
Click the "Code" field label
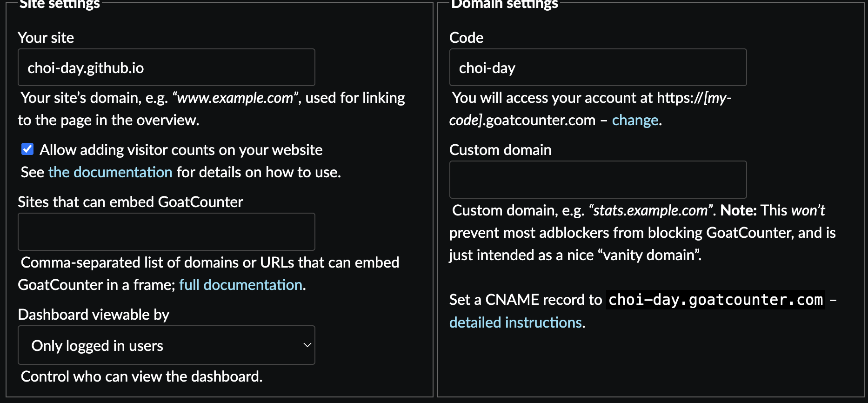click(466, 38)
